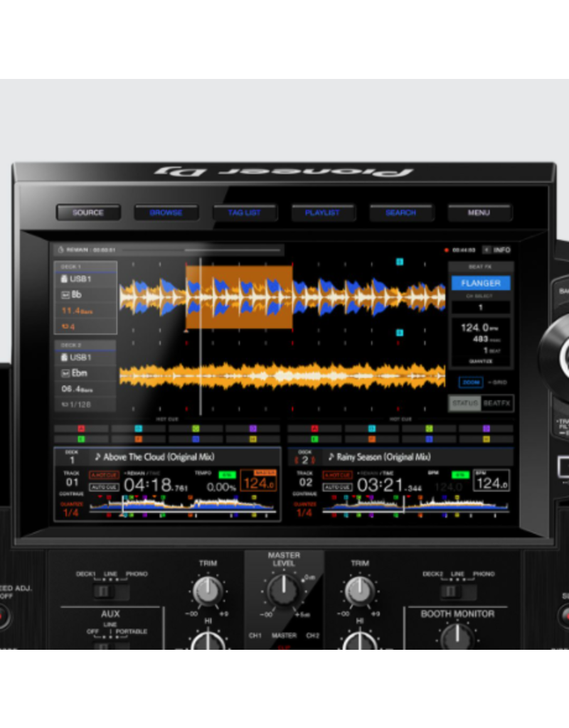The image size is (569, 728).
Task: Tap Deck 1 red hot cue A pad
Action: click(x=81, y=429)
